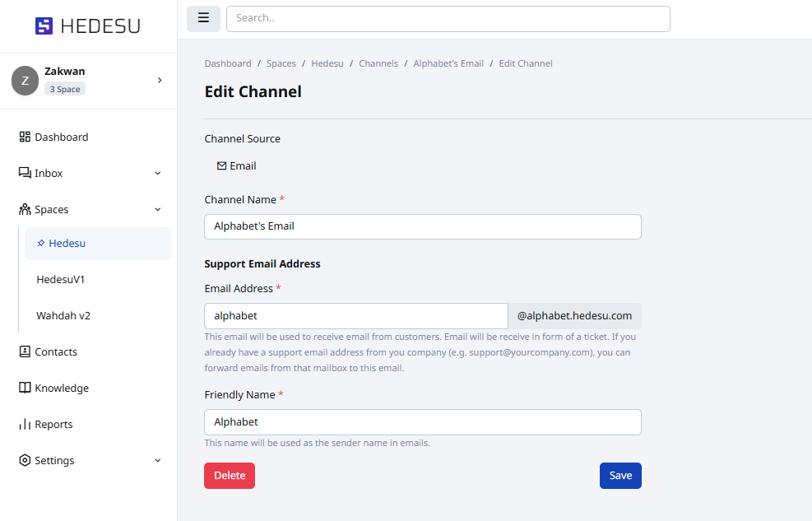
Task: Collapse the Spaces menu chevron
Action: [158, 210]
